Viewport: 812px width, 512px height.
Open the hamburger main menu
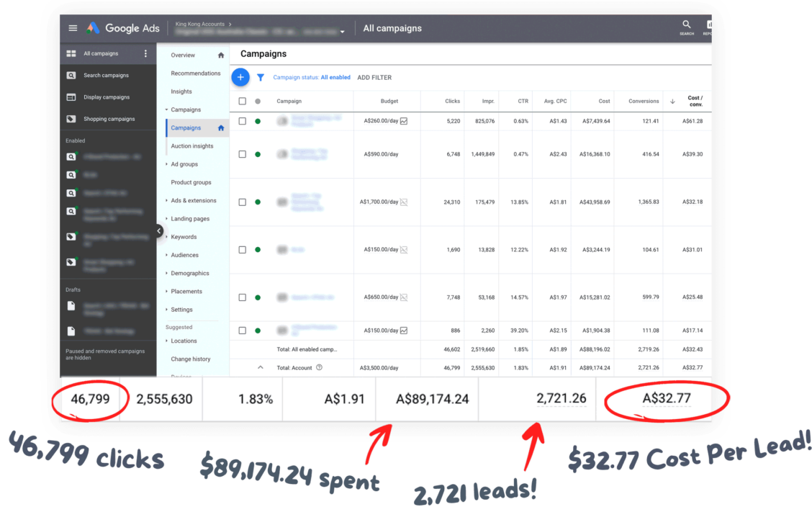pyautogui.click(x=73, y=28)
